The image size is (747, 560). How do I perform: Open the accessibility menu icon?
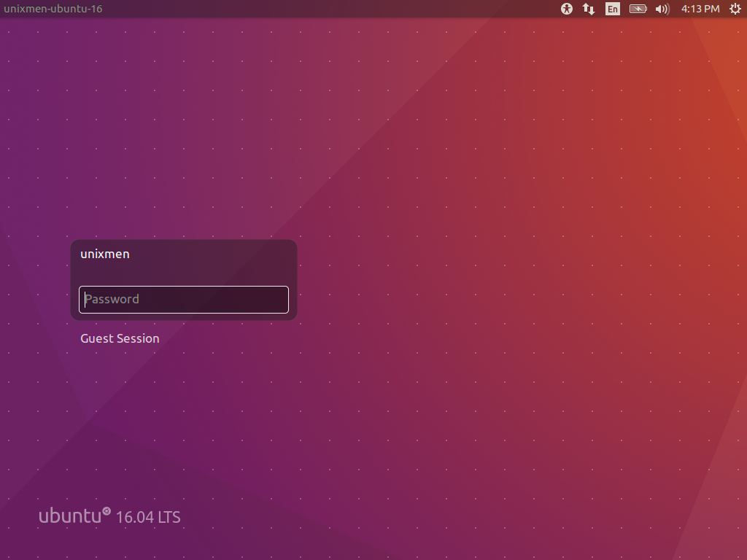(566, 9)
